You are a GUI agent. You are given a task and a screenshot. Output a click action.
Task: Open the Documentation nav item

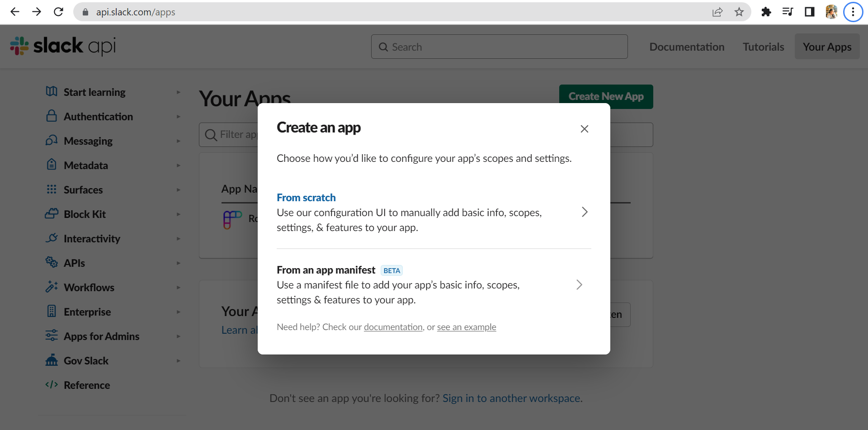(x=687, y=47)
